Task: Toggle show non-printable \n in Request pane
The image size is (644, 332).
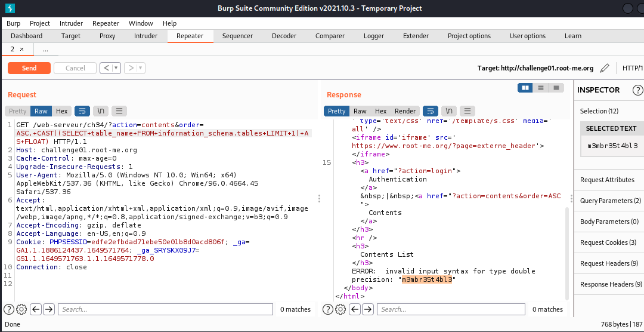Action: tap(101, 110)
